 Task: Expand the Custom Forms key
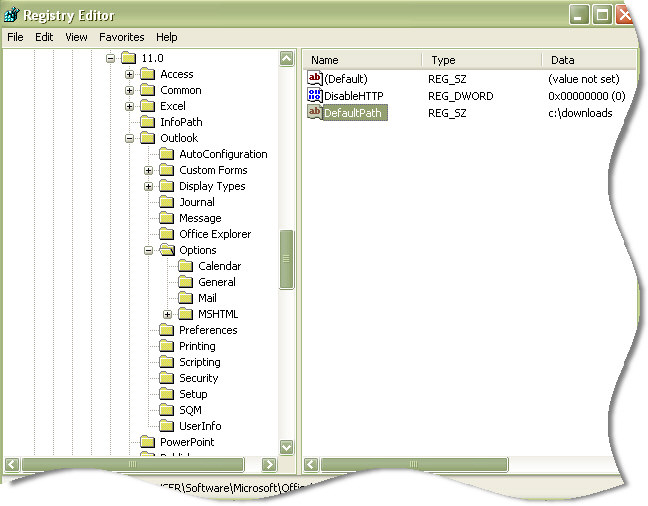click(x=148, y=170)
